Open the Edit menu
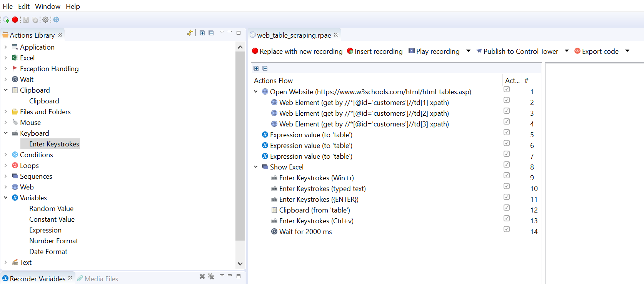Screen dimensions: 644x284 (24, 6)
